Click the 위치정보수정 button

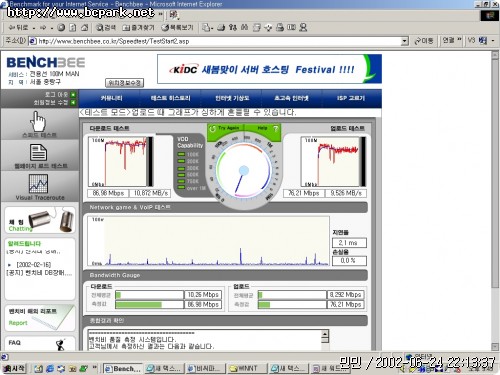(x=124, y=83)
